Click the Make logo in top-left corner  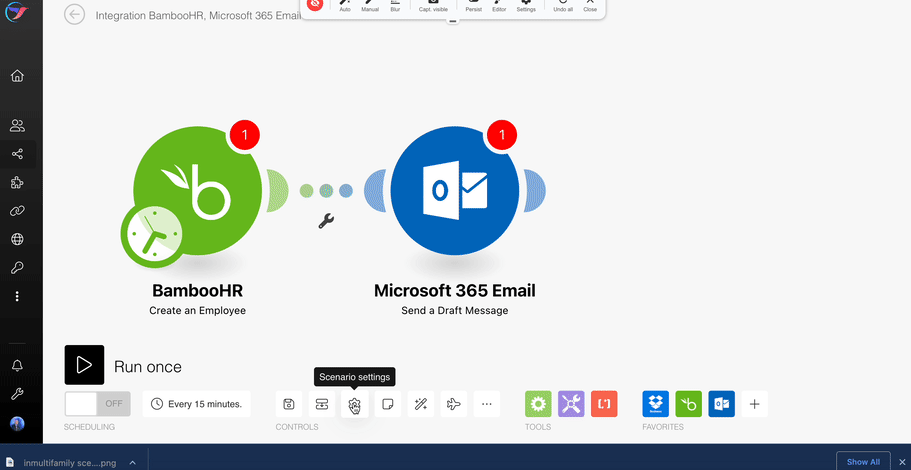[15, 12]
